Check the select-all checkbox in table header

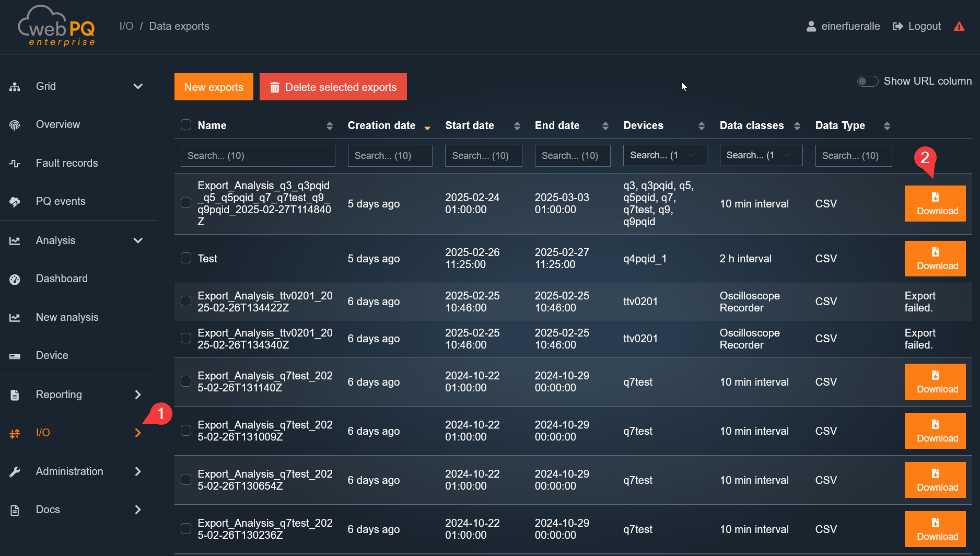pyautogui.click(x=186, y=125)
